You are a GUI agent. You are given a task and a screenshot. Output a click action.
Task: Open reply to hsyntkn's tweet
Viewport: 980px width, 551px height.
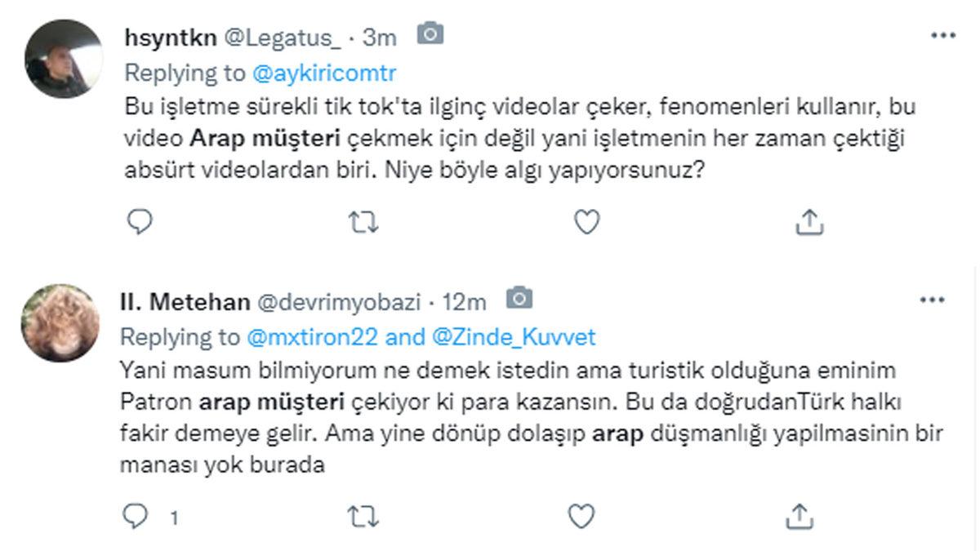pos(140,220)
